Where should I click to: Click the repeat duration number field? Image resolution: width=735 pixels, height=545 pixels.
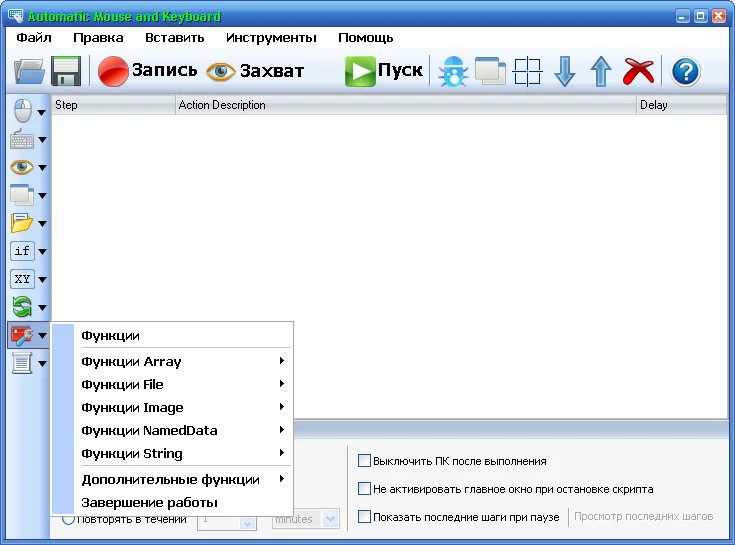(227, 519)
